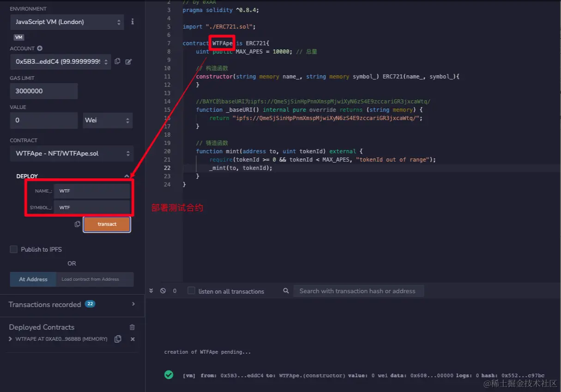Viewport: 561px width, 392px height.
Task: Click the environment info icon
Action: pos(133,22)
